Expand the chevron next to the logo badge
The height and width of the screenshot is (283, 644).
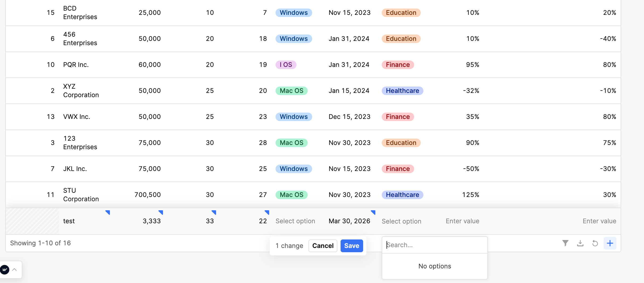15,270
